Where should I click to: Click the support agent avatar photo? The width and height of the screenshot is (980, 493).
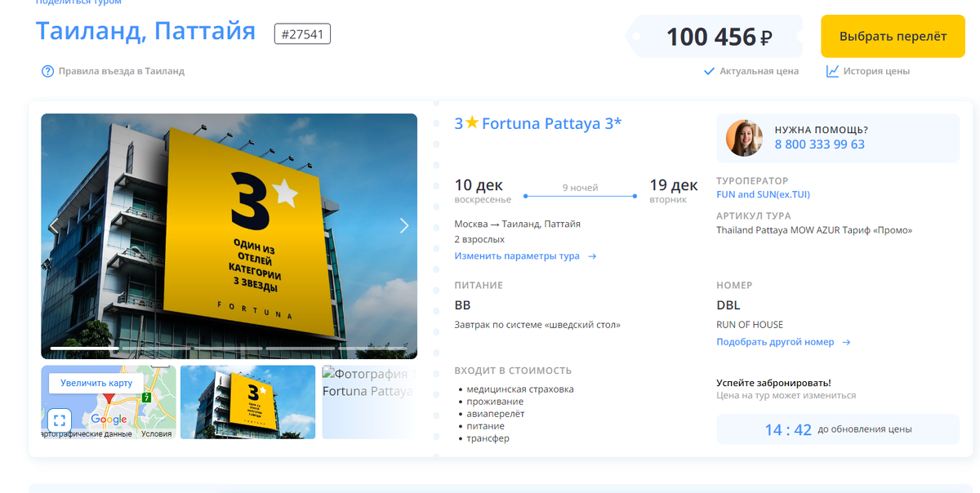[x=744, y=138]
